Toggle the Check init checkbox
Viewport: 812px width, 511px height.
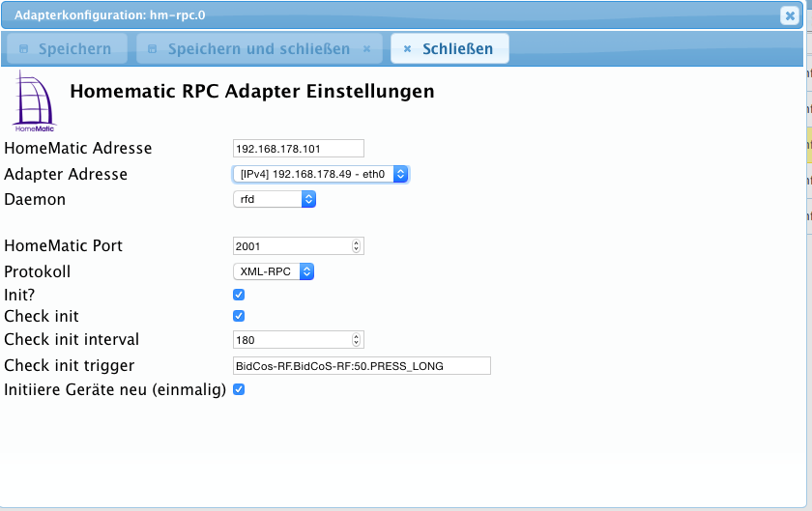(x=239, y=316)
